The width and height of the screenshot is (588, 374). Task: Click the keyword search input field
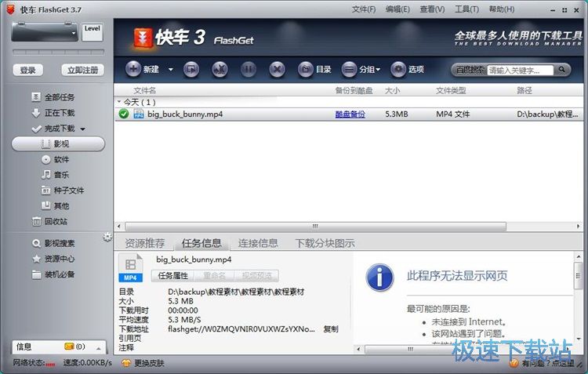click(x=520, y=70)
